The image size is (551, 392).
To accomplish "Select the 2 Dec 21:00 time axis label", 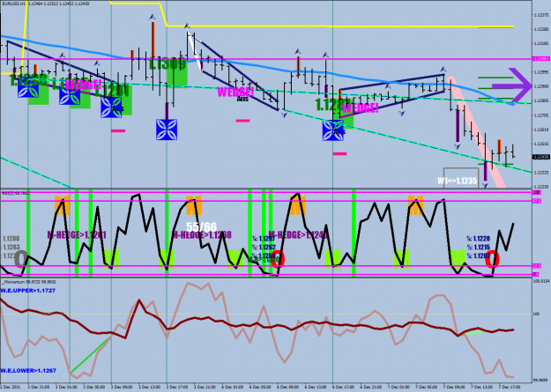I will click(x=38, y=387).
